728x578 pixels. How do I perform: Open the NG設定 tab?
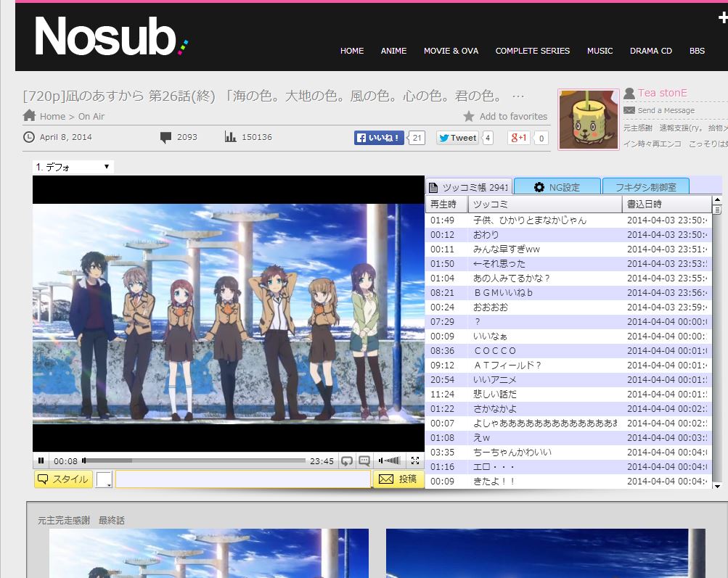(x=557, y=187)
